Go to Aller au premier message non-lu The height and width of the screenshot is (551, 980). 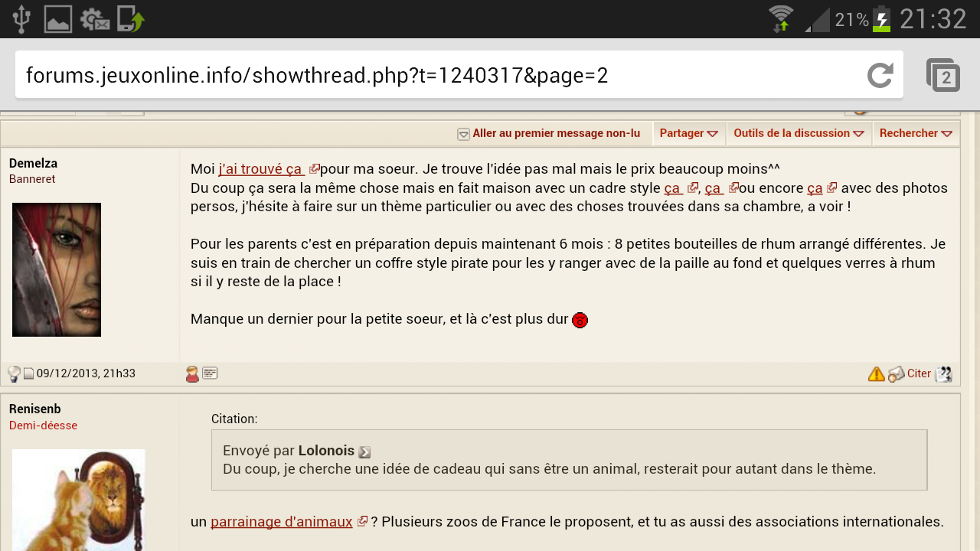555,133
